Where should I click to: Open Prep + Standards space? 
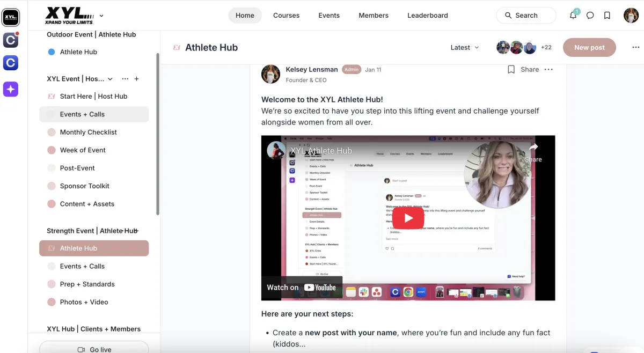coord(94,284)
